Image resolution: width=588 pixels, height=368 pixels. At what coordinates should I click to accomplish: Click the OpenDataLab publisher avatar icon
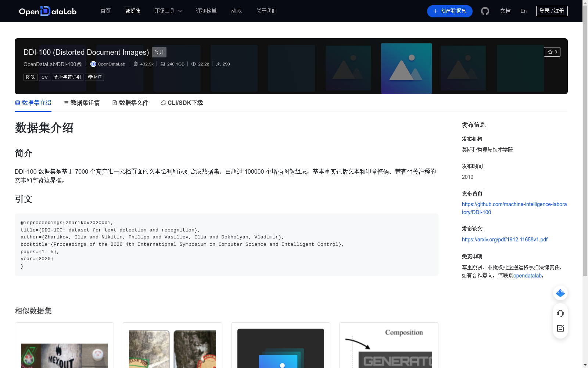click(x=93, y=64)
